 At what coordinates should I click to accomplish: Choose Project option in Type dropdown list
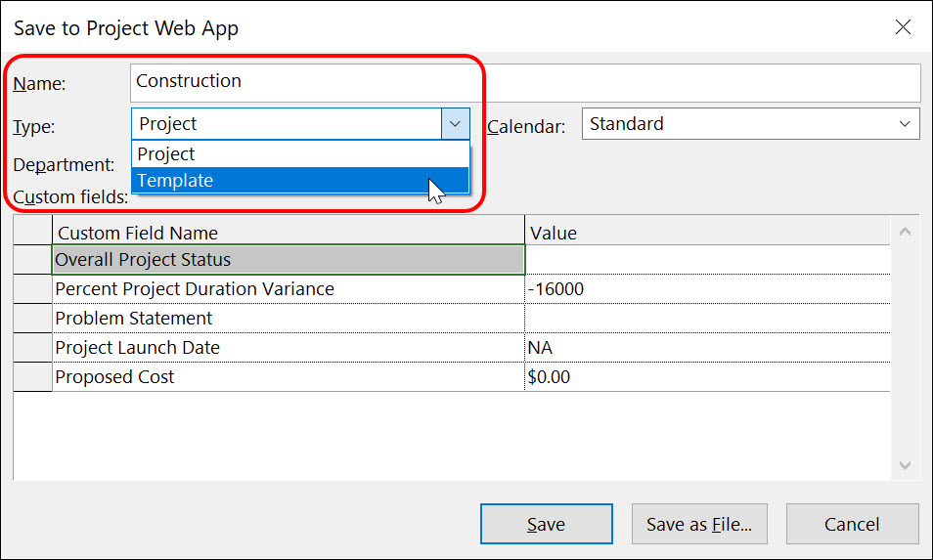(300, 154)
